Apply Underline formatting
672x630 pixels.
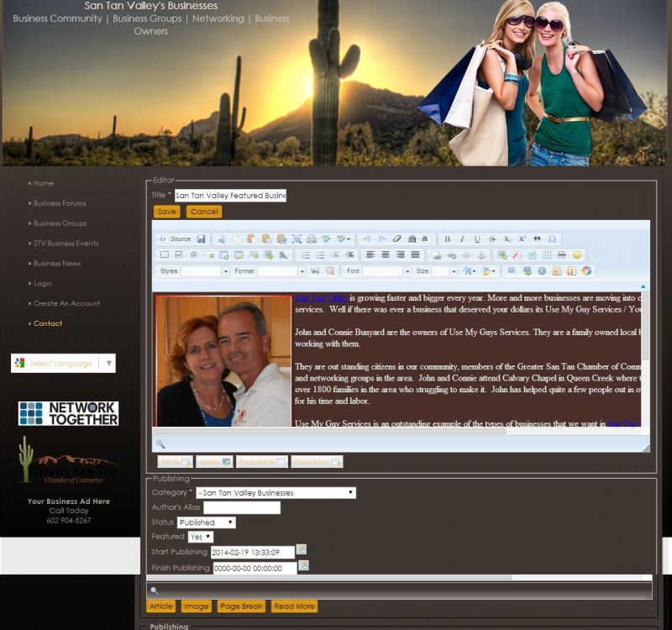tap(477, 239)
